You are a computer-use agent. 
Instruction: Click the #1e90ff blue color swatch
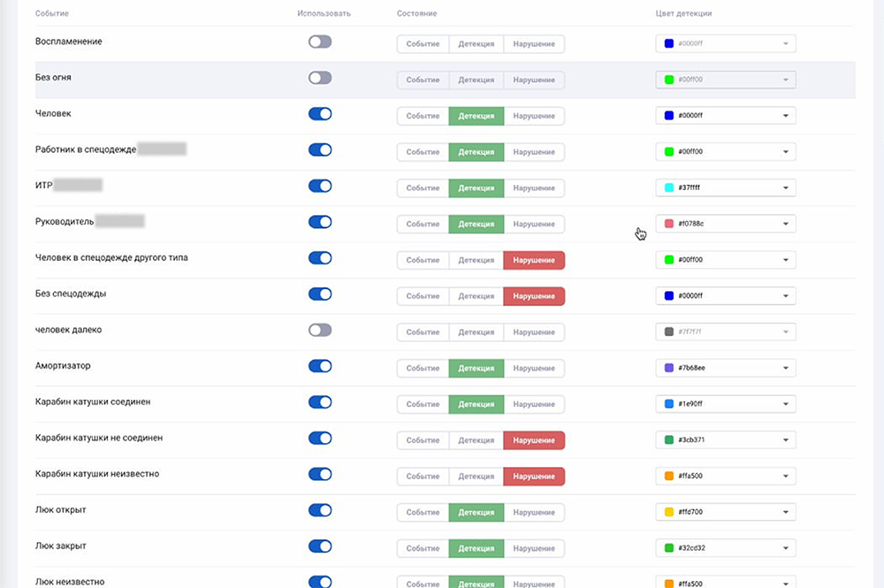coord(669,404)
